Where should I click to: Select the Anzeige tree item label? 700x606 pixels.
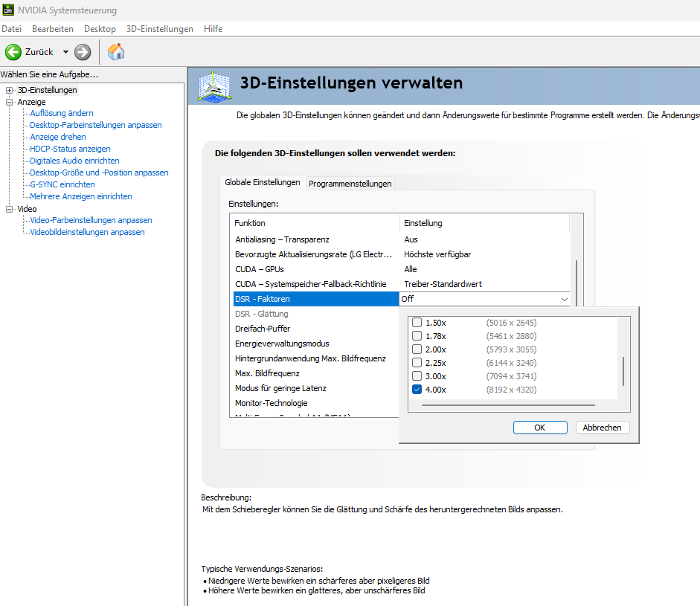click(x=31, y=102)
